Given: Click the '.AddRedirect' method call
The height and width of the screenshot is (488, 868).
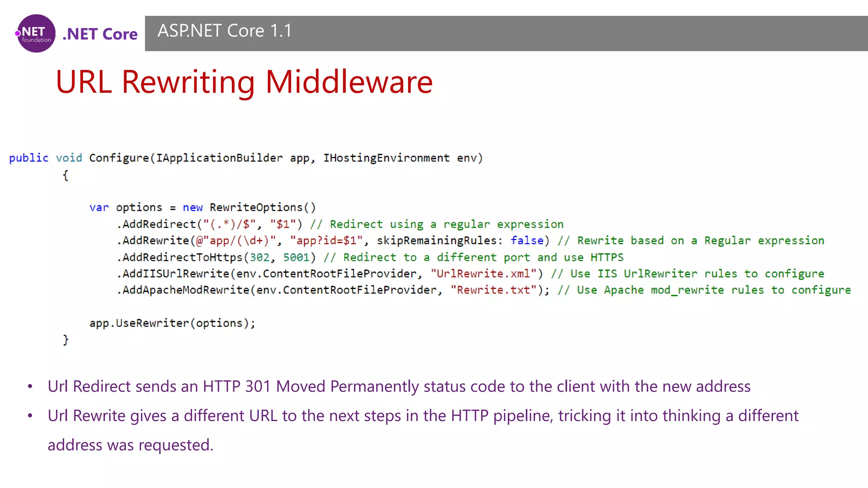Looking at the screenshot, I should (x=156, y=224).
